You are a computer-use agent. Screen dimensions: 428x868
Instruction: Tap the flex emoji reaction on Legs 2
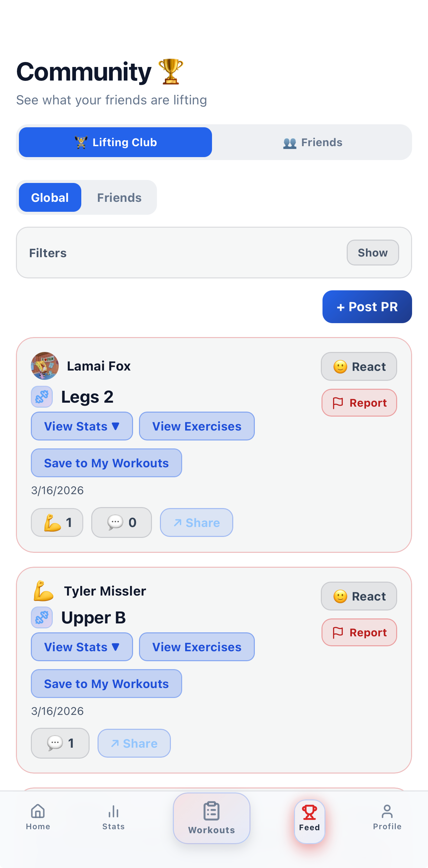click(57, 522)
